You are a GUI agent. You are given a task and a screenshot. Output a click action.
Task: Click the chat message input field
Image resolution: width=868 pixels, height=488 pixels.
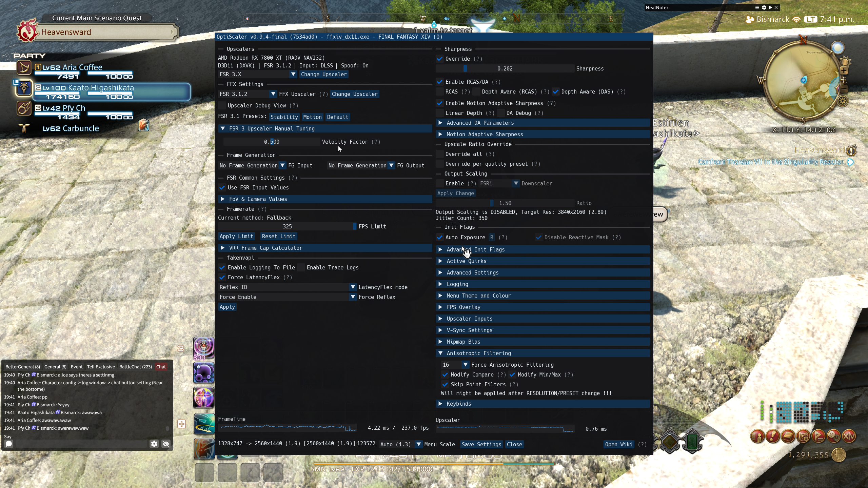click(x=81, y=444)
